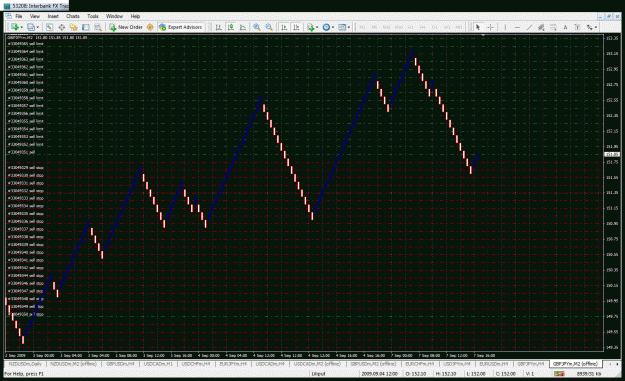Switch to Candlesticks display

coord(231,27)
